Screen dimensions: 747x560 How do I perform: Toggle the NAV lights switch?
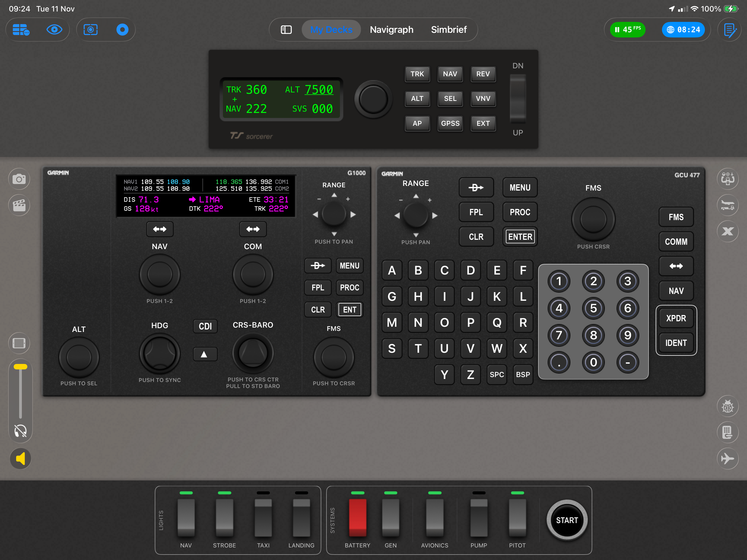(186, 517)
